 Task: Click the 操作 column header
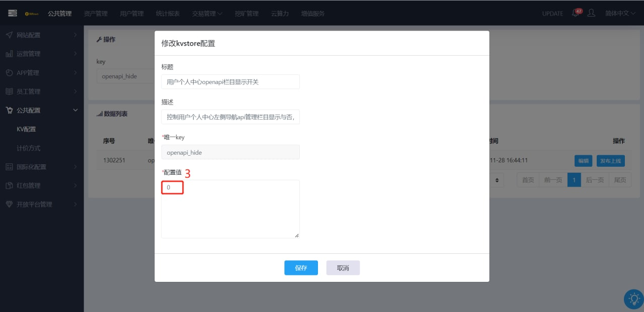[x=618, y=141]
